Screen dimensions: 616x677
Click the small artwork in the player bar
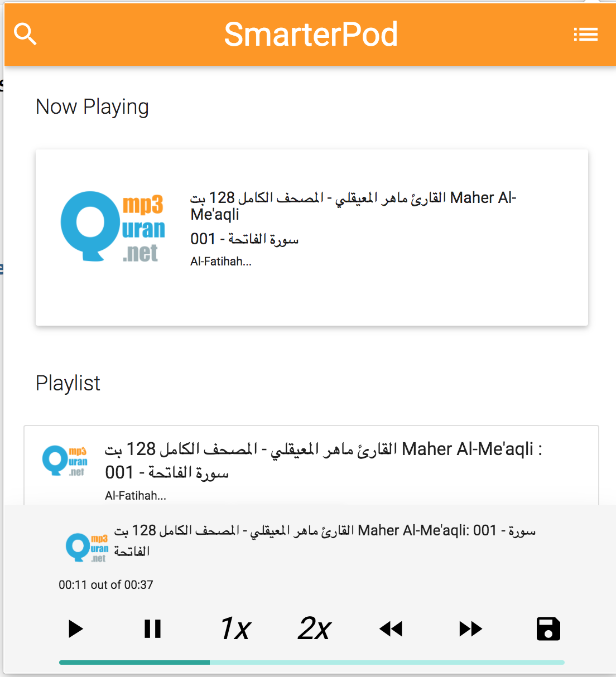[86, 548]
